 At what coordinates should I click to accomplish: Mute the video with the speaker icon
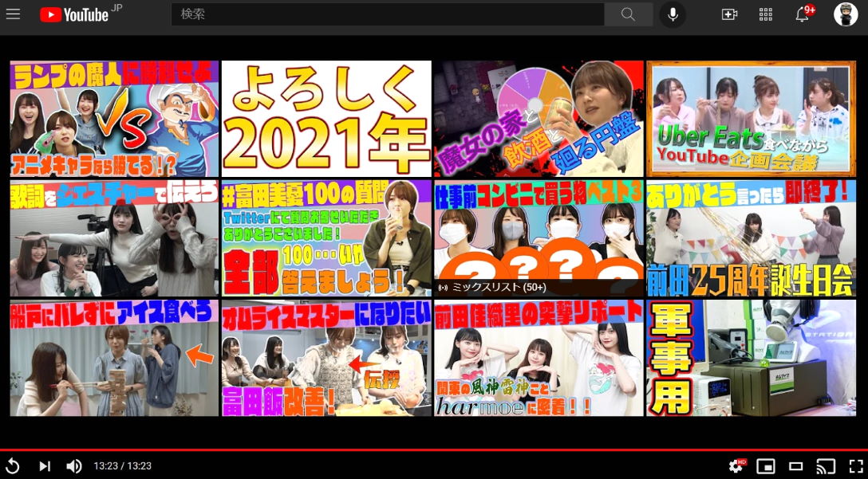pos(74,466)
